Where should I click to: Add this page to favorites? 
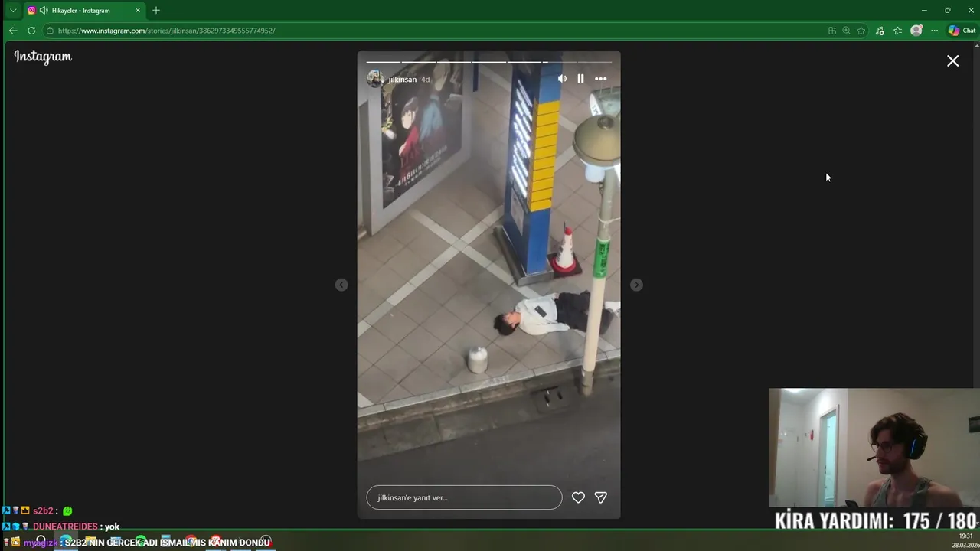(x=861, y=31)
